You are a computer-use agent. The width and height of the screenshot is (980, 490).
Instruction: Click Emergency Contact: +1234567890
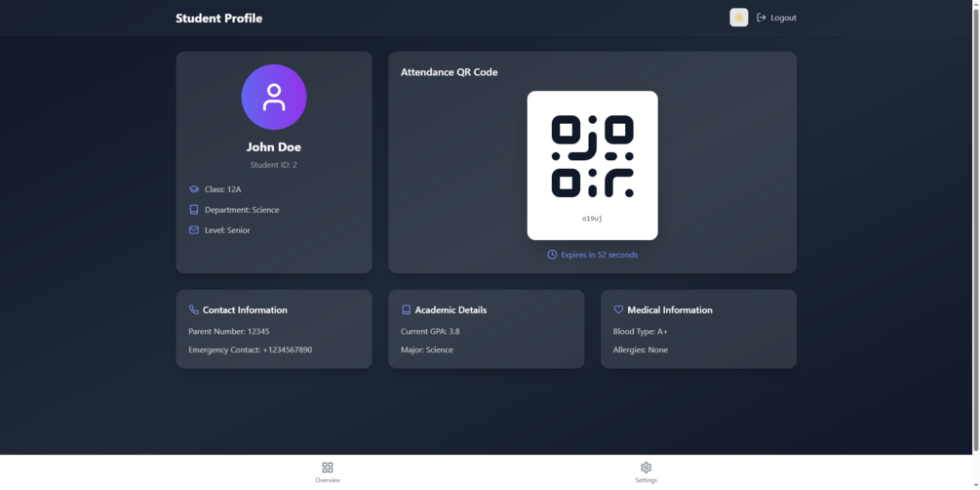click(250, 349)
